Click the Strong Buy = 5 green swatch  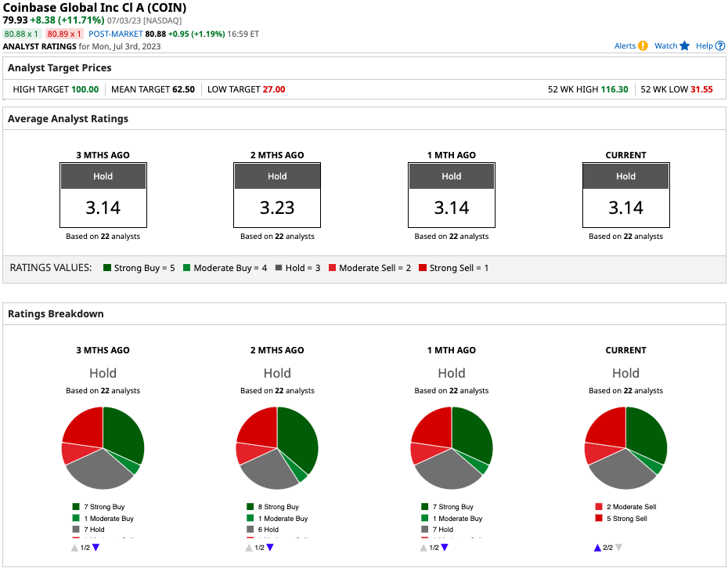point(107,268)
